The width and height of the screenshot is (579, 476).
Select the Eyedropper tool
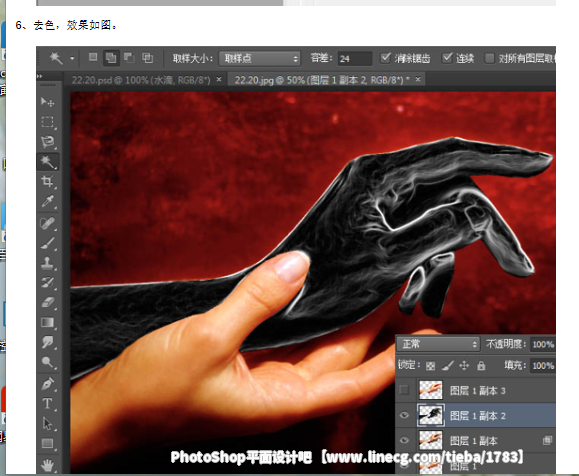point(48,201)
